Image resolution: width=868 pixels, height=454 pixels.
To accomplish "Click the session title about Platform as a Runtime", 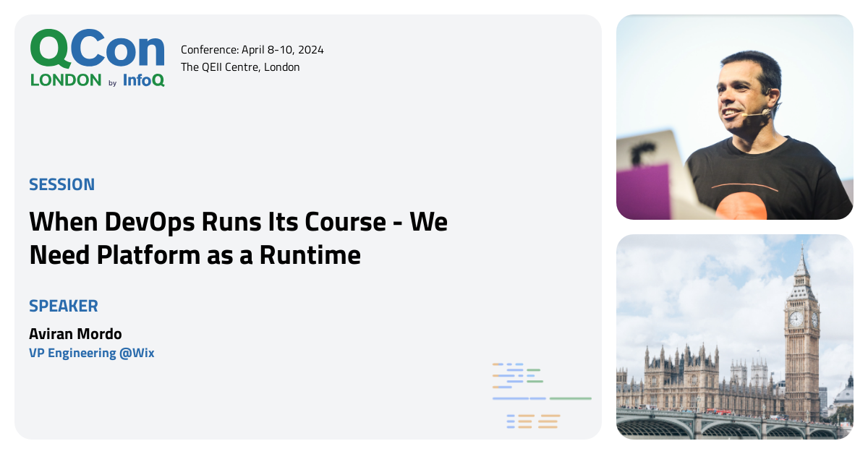I will [x=238, y=238].
